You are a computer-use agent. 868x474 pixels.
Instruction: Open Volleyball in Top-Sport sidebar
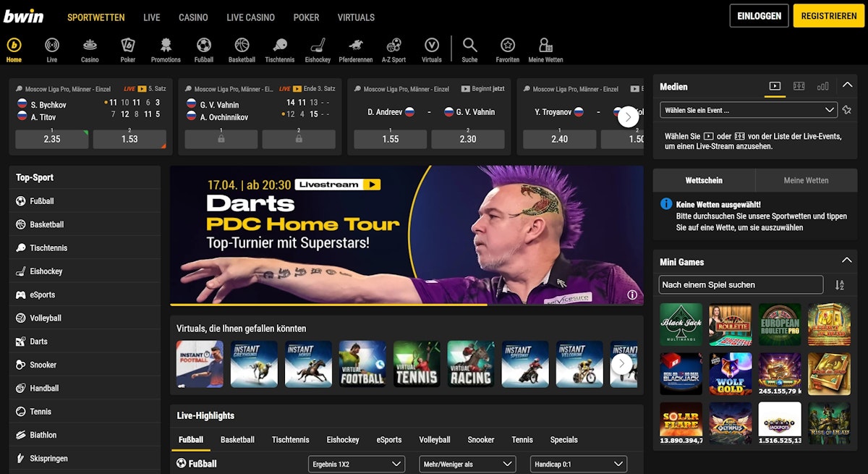tap(85, 318)
